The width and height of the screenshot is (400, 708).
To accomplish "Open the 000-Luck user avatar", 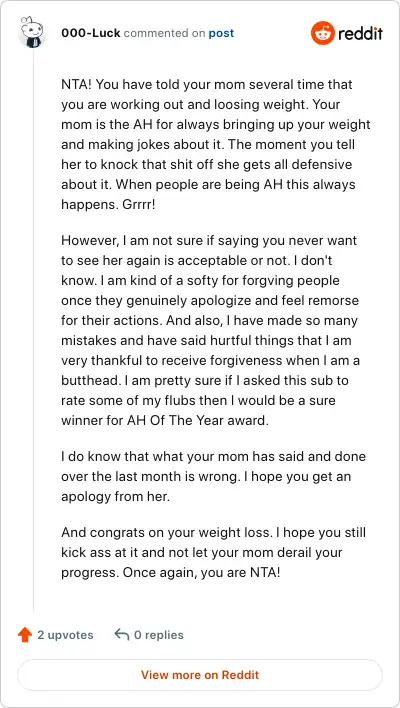I will 34,33.
